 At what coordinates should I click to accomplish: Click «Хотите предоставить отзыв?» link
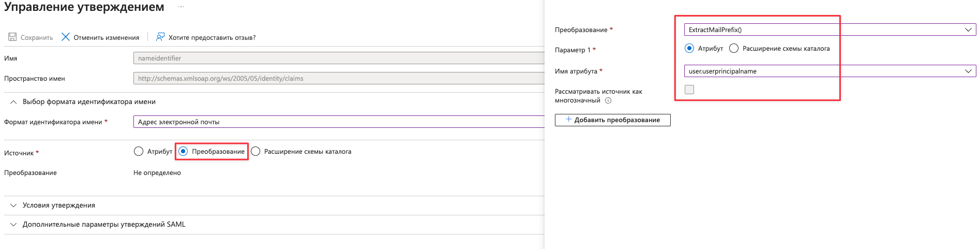pyautogui.click(x=212, y=38)
